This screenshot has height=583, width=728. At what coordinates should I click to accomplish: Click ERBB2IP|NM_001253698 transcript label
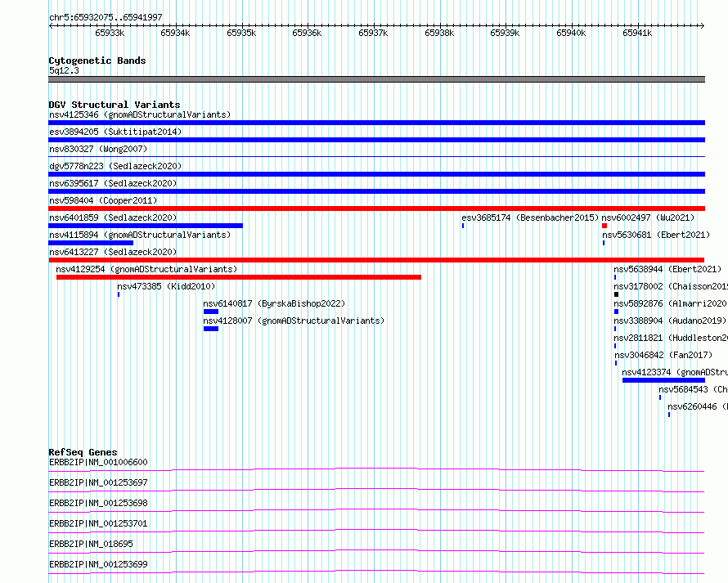click(x=98, y=503)
